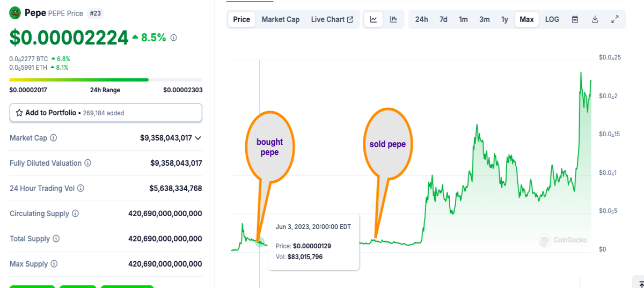The image size is (644, 288).
Task: Click the Jun 3, 2023 tooltip date
Action: [x=313, y=227]
